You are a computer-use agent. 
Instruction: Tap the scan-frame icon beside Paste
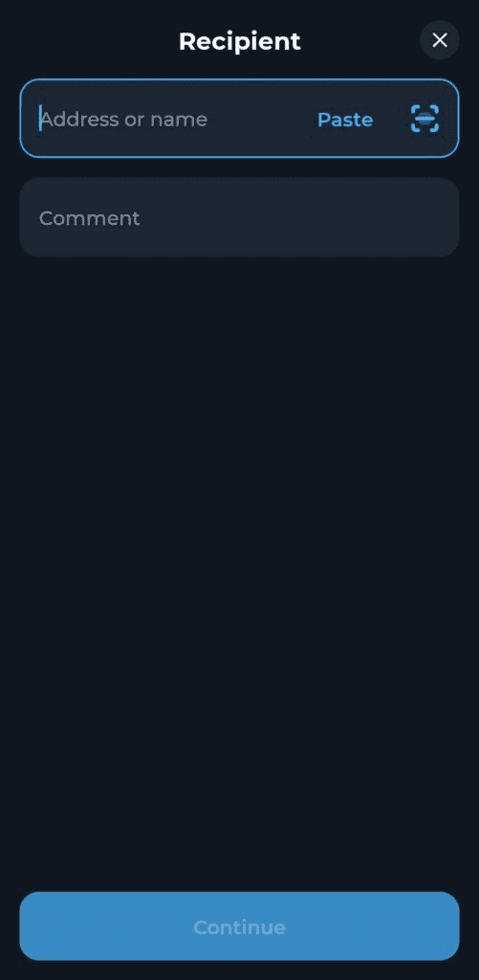tap(425, 119)
